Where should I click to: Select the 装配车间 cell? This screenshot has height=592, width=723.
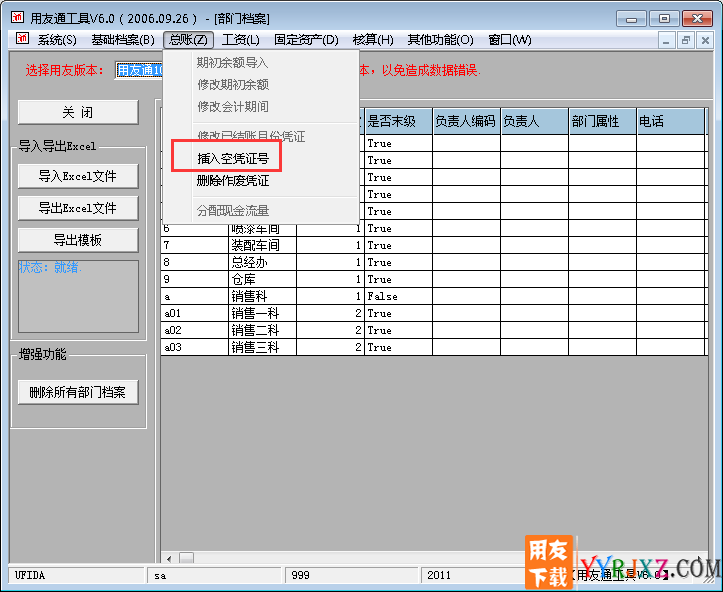click(262, 245)
